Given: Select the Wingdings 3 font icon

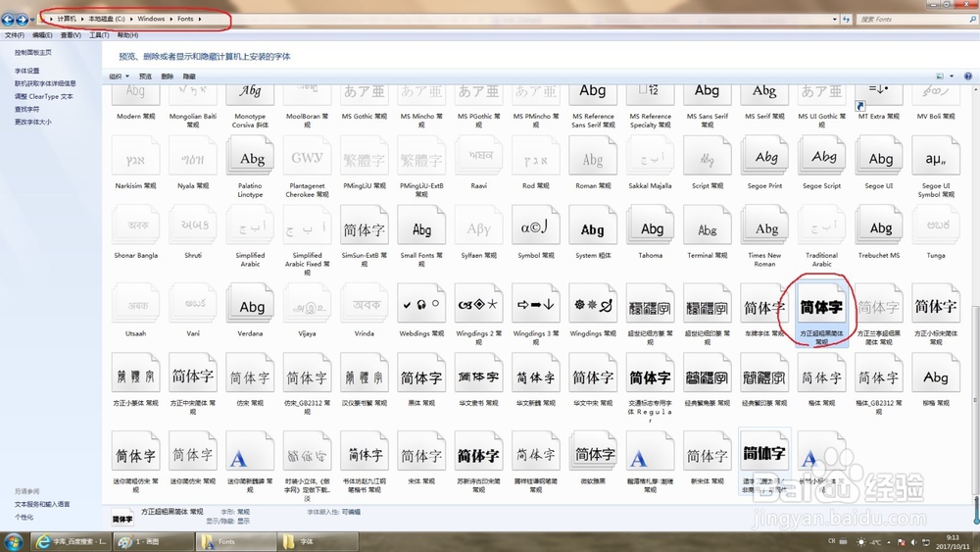Looking at the screenshot, I should [x=536, y=304].
